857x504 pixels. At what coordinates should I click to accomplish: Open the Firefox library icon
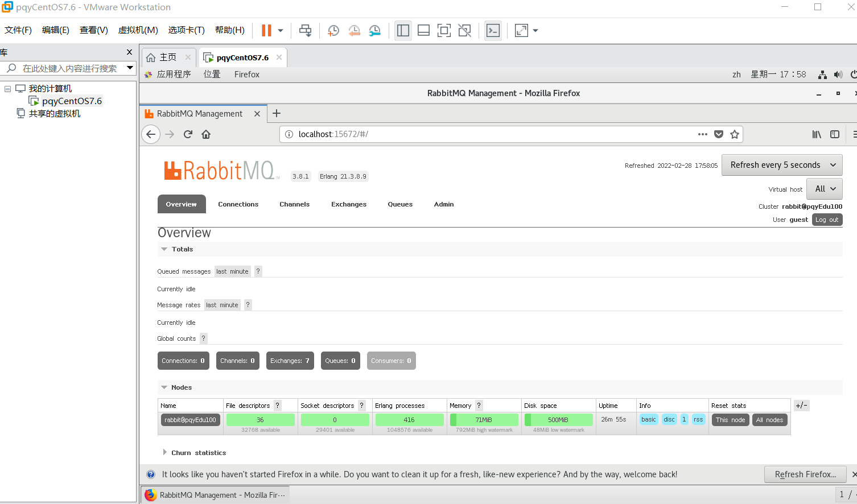click(817, 134)
